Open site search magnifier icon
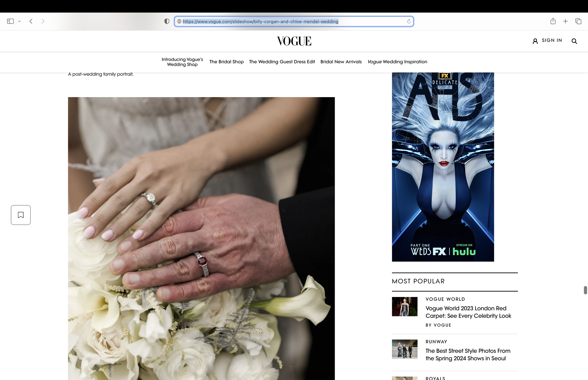The image size is (588, 380). 574,41
